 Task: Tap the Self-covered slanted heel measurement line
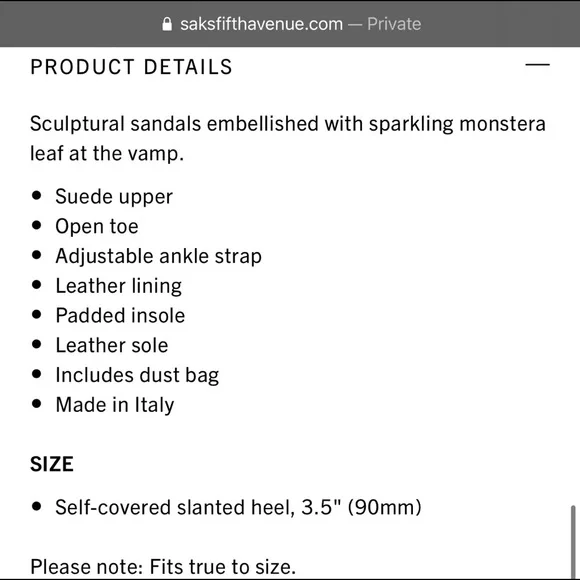click(238, 507)
